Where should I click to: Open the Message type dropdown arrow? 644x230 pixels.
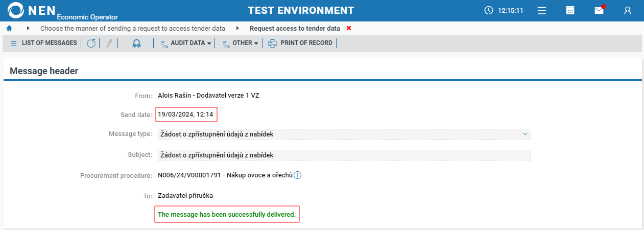pyautogui.click(x=525, y=134)
